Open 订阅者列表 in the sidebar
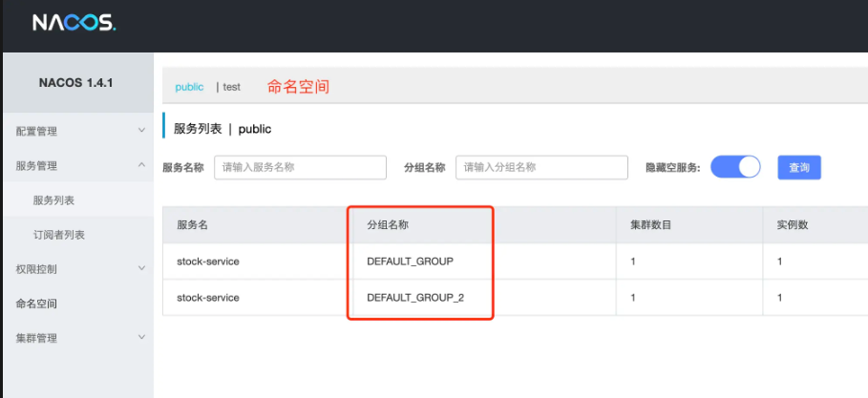868x398 pixels. 59,235
